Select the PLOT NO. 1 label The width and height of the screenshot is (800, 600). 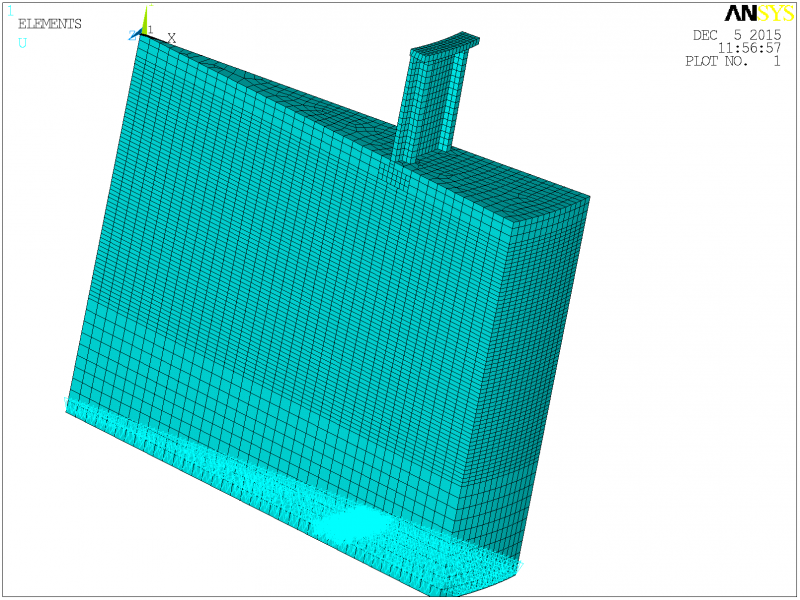click(733, 62)
